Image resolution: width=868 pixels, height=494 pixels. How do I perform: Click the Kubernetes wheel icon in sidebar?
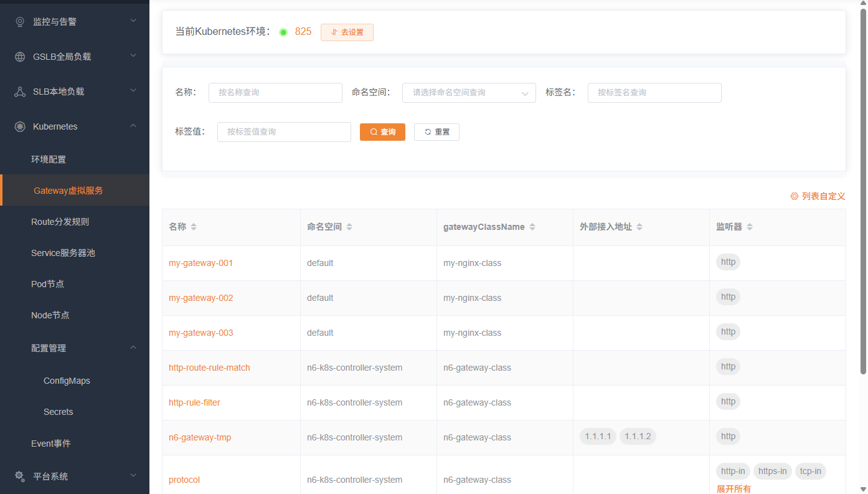(x=20, y=126)
